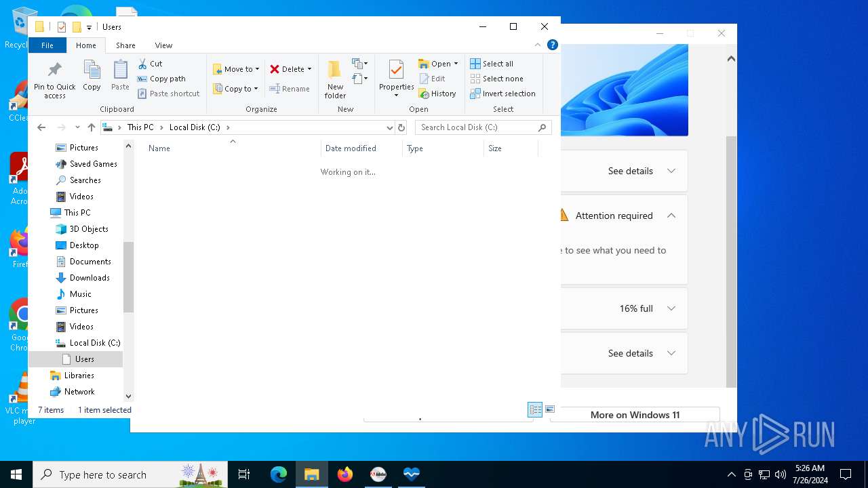This screenshot has width=868, height=488.
Task: Open the Recent locations dropdown beside navigation arrows
Action: point(77,127)
